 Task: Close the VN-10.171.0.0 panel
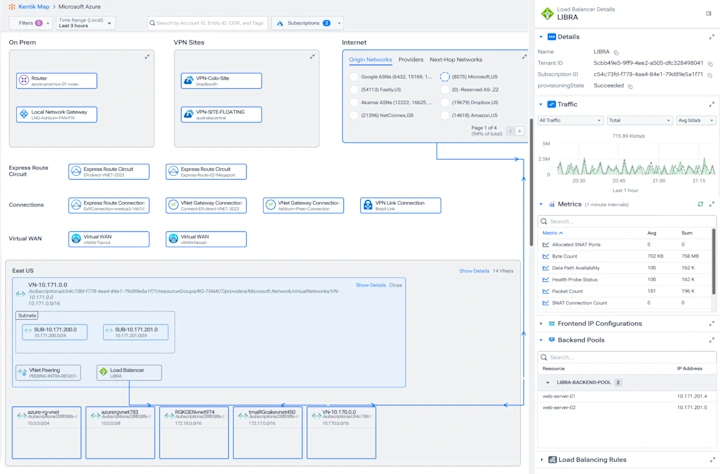coord(395,285)
